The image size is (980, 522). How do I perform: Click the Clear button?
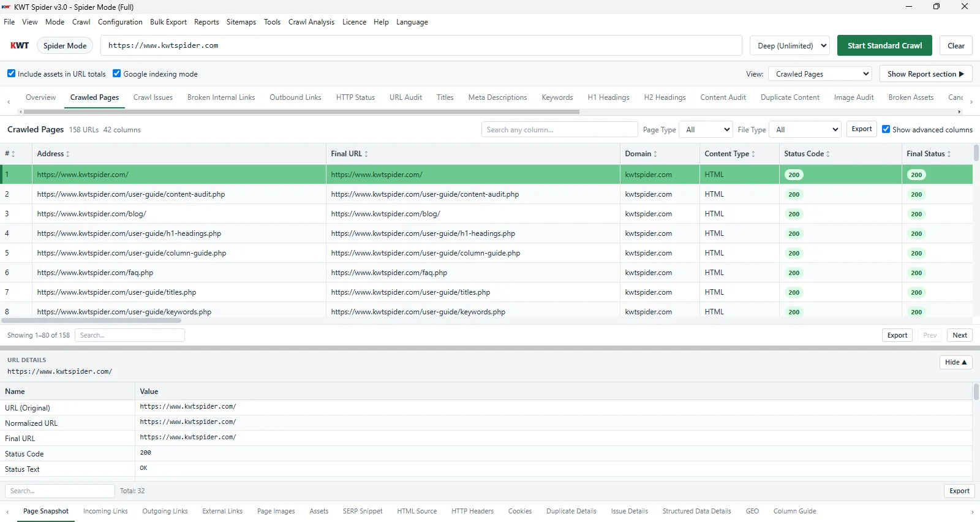956,45
